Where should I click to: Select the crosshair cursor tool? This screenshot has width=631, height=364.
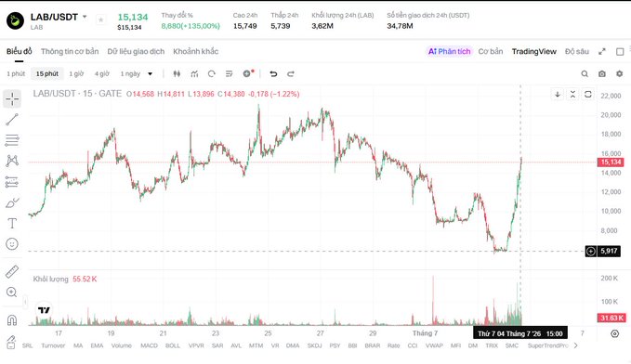[12, 99]
